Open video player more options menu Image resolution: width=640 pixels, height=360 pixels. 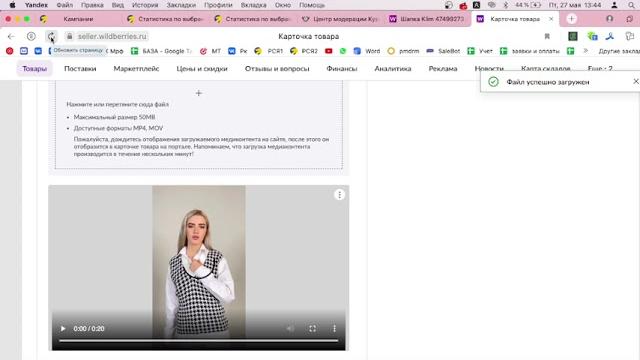tap(334, 329)
